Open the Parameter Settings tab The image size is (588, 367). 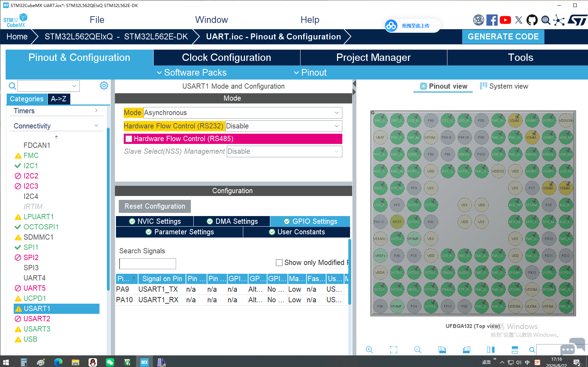tap(179, 232)
